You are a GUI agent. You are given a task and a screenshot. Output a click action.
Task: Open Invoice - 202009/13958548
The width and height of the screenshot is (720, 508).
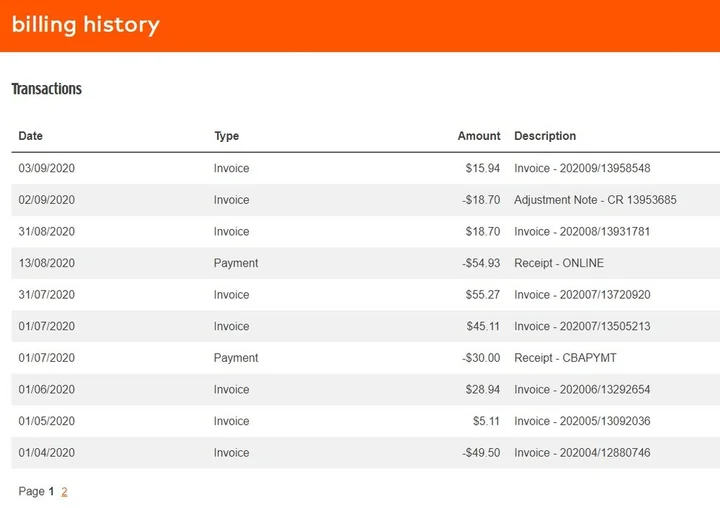(582, 168)
